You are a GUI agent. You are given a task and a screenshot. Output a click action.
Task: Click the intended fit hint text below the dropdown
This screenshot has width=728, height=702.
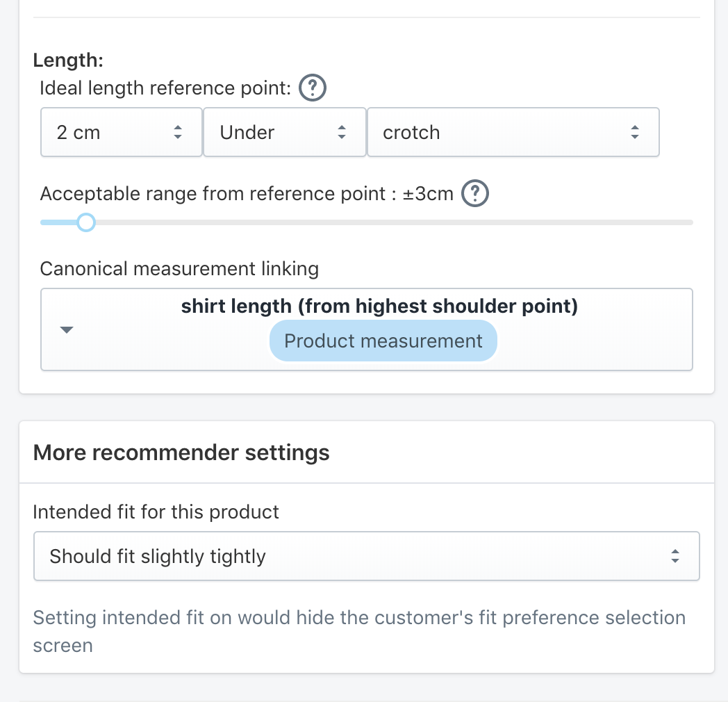pos(359,631)
